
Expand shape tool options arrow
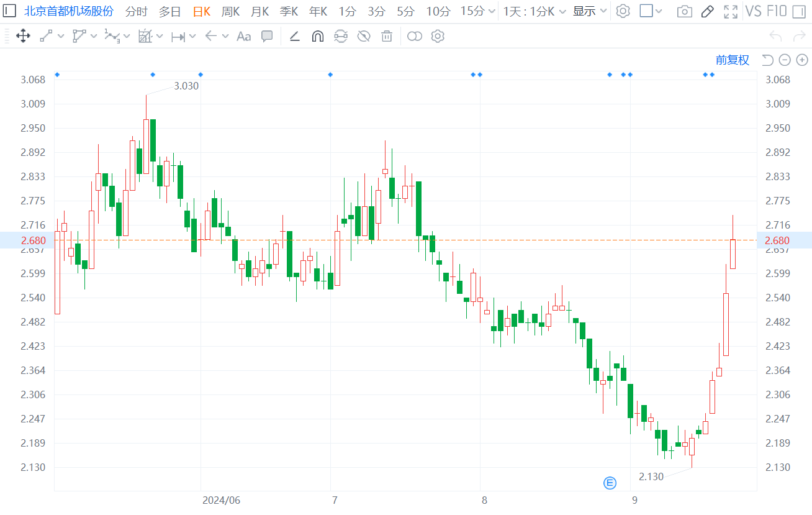tap(94, 37)
